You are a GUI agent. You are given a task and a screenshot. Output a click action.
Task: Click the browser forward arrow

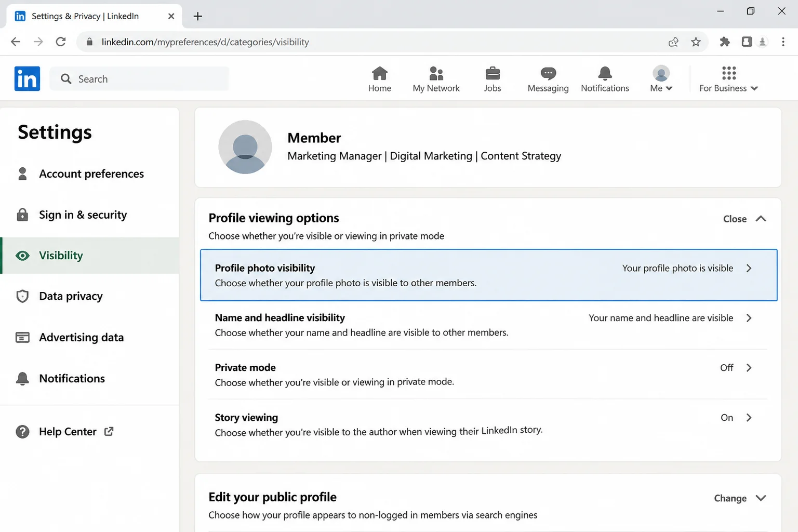(x=38, y=42)
